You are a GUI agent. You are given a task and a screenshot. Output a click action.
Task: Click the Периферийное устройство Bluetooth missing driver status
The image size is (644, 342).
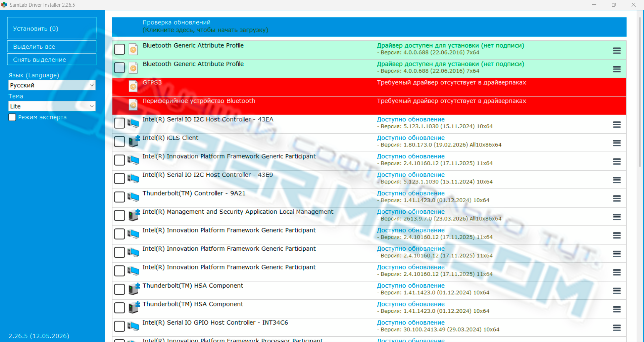pos(451,101)
